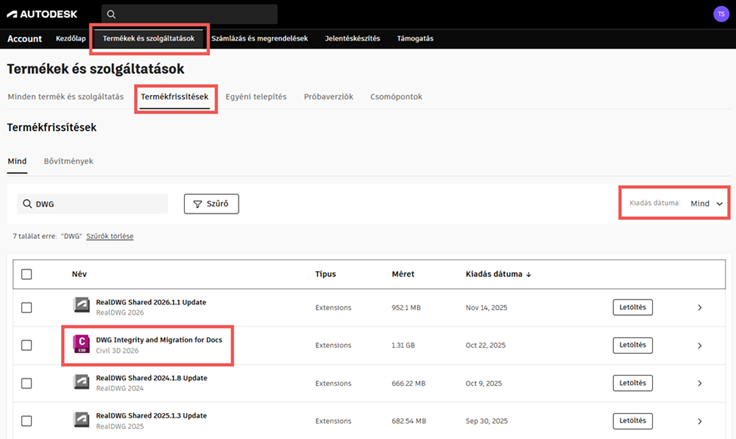The image size is (736, 439).
Task: Click the Szűrők törlése link
Action: point(110,236)
